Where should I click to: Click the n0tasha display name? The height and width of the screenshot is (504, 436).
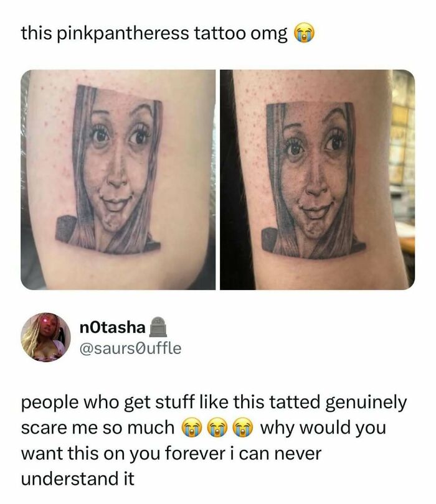[x=112, y=327]
